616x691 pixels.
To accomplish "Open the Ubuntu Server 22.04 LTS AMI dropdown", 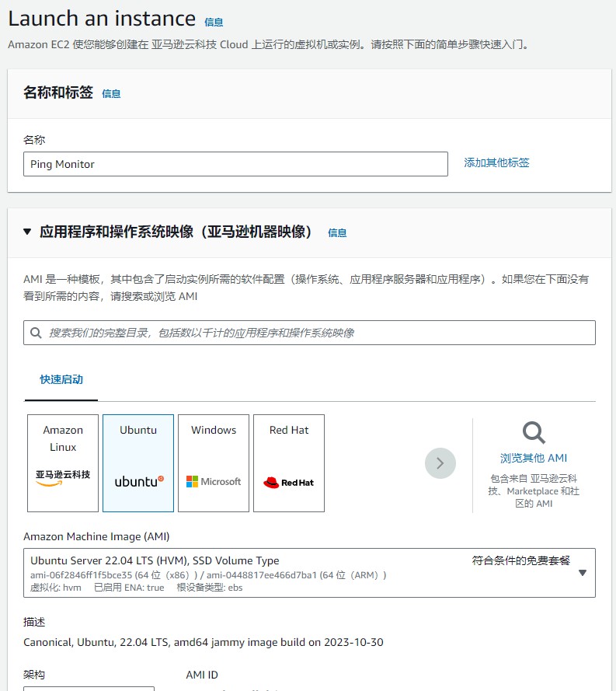I will coord(309,573).
